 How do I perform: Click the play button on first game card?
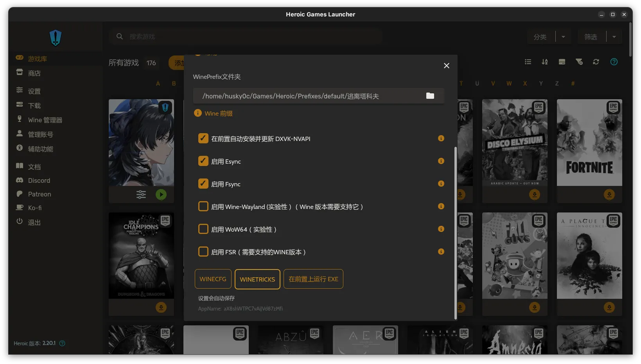tap(161, 194)
